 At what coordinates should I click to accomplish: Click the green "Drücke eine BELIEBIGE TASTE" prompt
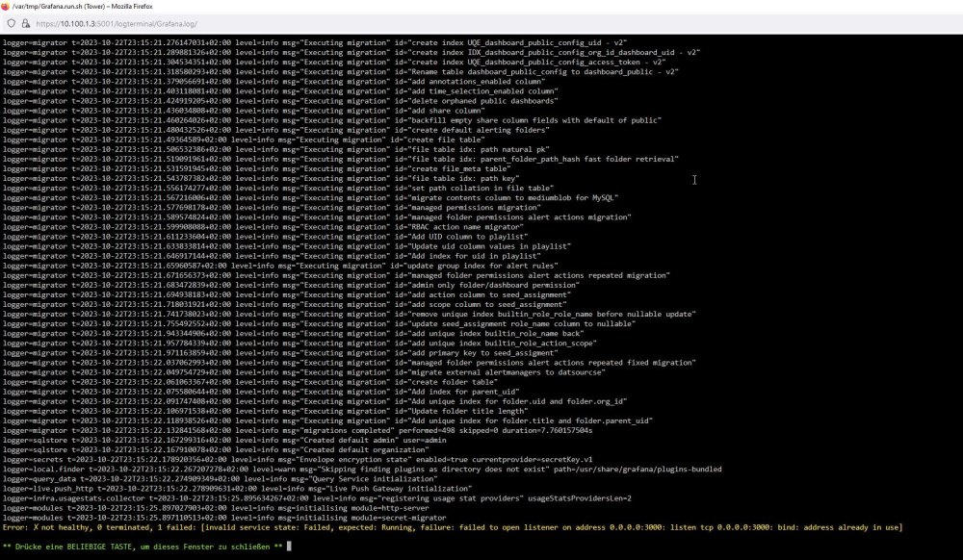pyautogui.click(x=143, y=547)
